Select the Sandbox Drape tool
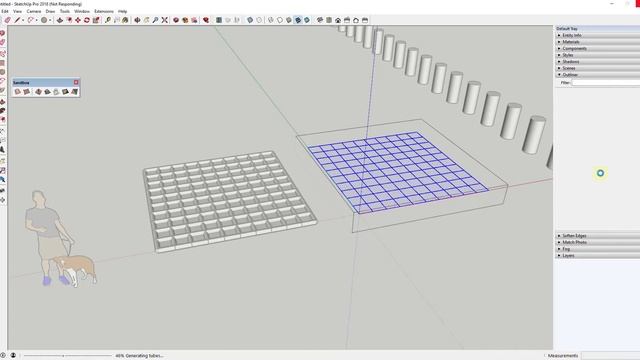 [56, 92]
